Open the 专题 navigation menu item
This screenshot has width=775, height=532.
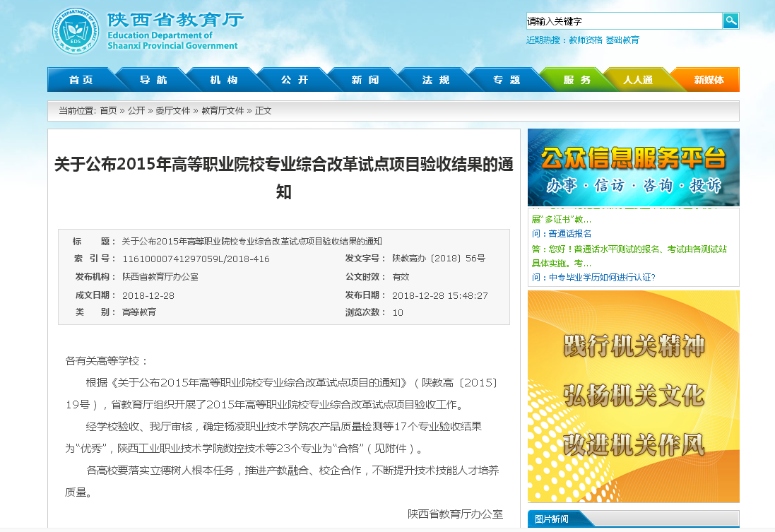coord(506,80)
